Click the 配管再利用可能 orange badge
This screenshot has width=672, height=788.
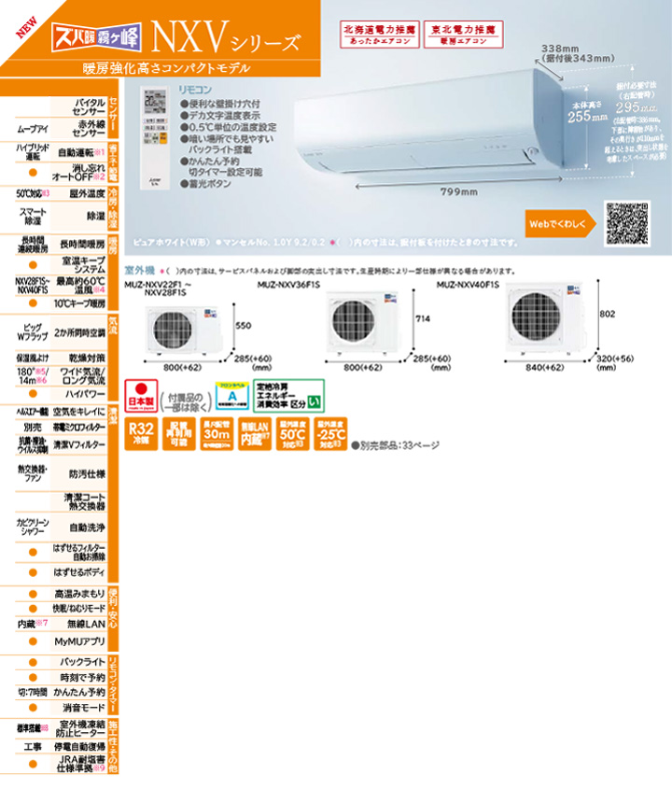click(179, 433)
